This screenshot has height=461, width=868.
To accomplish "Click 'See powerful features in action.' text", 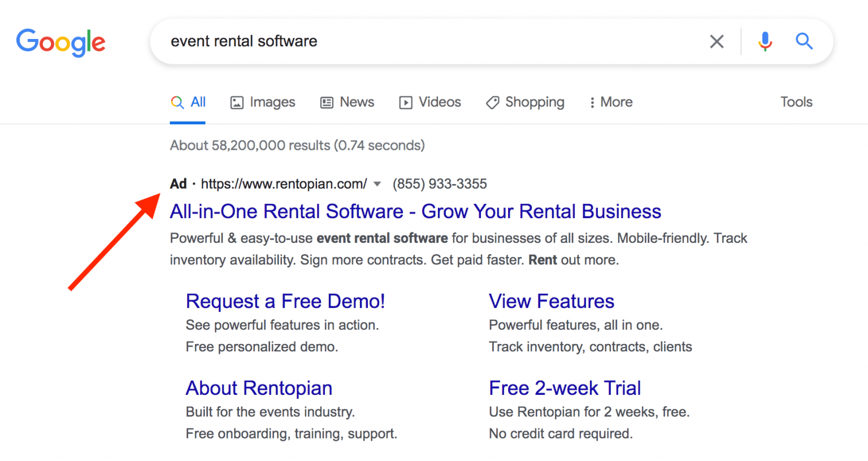I will tap(283, 325).
